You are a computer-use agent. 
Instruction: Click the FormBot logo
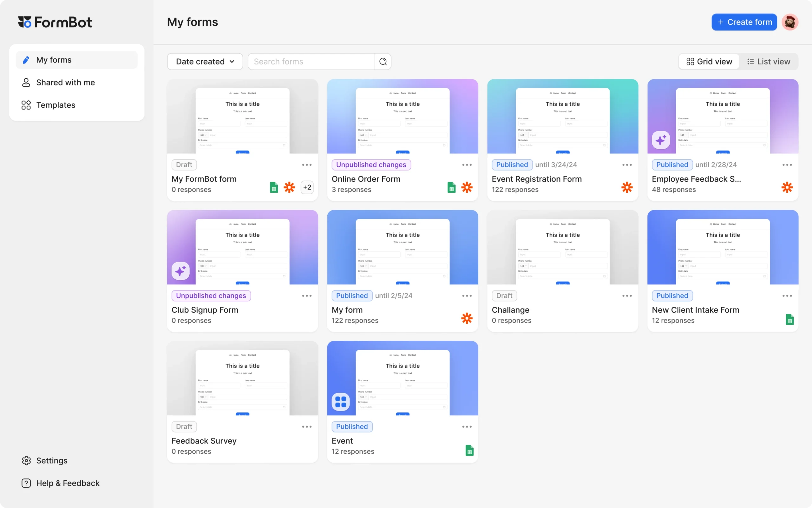point(55,22)
